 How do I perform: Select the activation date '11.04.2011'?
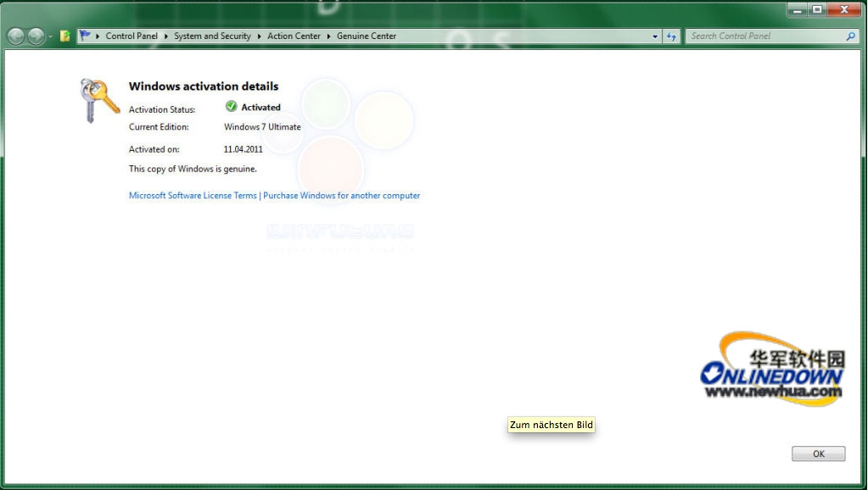tap(243, 149)
